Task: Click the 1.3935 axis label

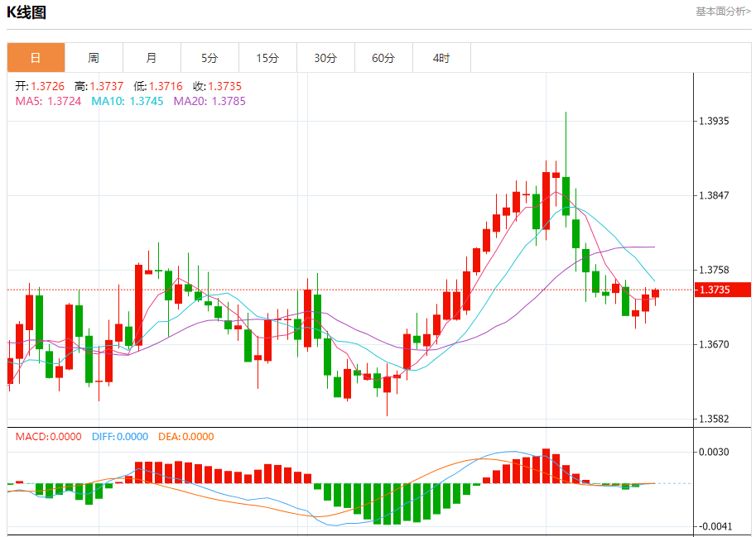Action: [714, 121]
